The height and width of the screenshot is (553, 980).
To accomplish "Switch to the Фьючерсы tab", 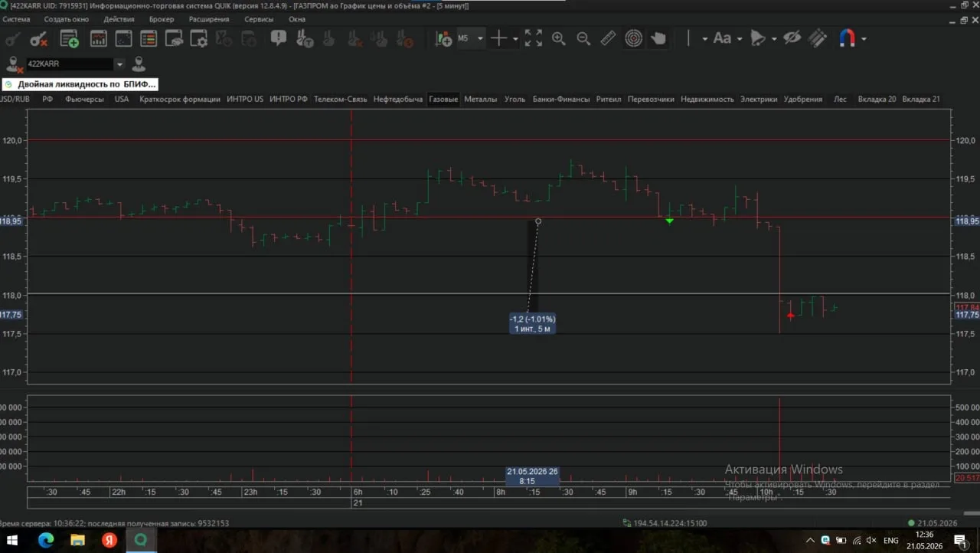I will (x=84, y=99).
